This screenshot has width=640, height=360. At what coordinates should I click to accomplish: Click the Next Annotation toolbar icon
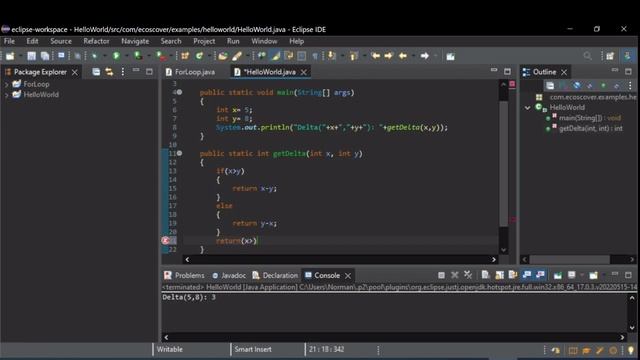coord(331,56)
